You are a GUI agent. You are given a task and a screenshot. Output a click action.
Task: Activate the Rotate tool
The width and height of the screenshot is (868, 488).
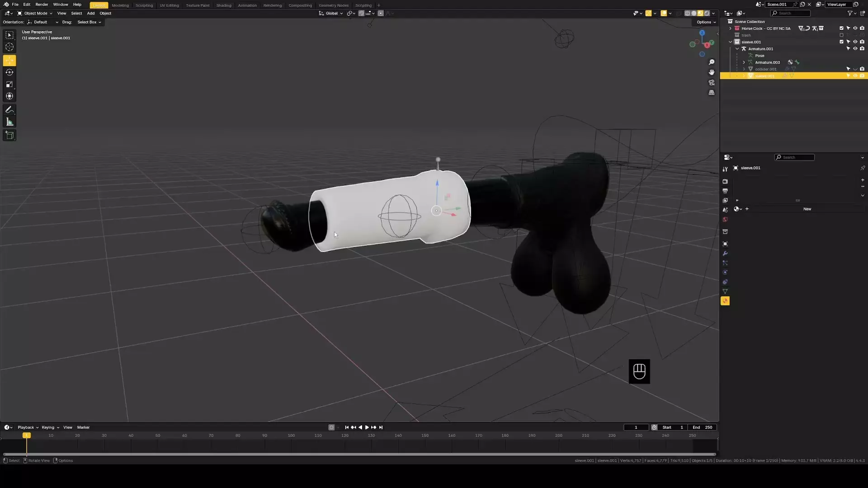pyautogui.click(x=9, y=72)
